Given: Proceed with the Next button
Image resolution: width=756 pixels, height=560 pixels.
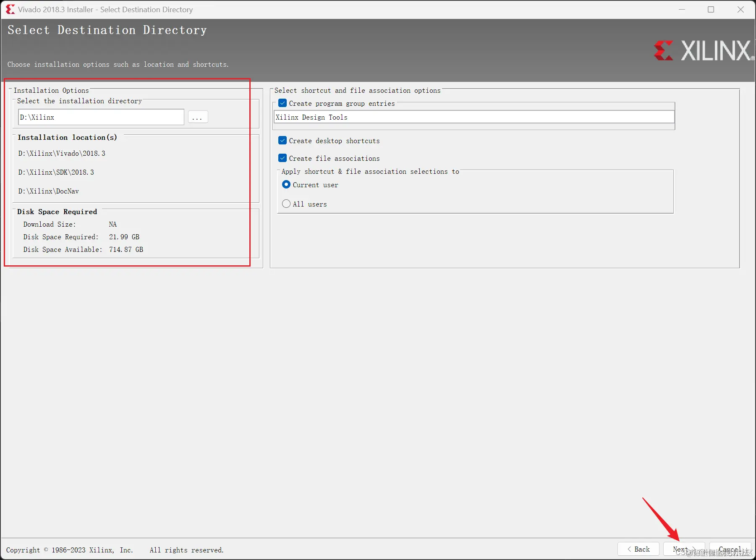Looking at the screenshot, I should coord(684,549).
